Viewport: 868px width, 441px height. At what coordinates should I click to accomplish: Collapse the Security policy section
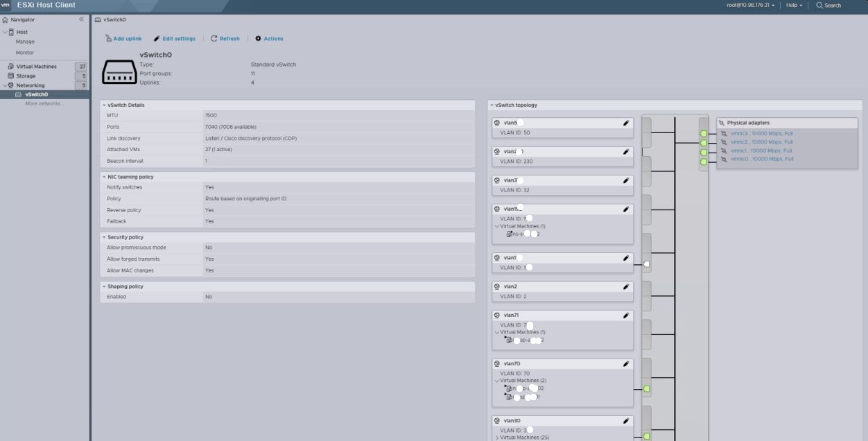point(104,237)
